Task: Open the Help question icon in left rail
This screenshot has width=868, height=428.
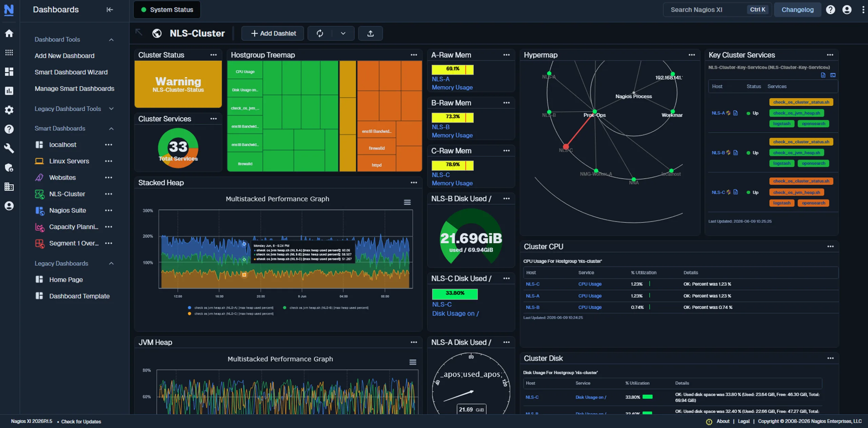Action: pyautogui.click(x=9, y=129)
